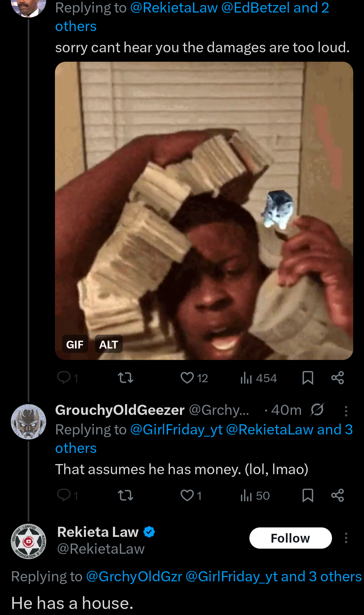The height and width of the screenshot is (615, 364).
Task: Repost the damages GIF tweet
Action: pyautogui.click(x=126, y=378)
